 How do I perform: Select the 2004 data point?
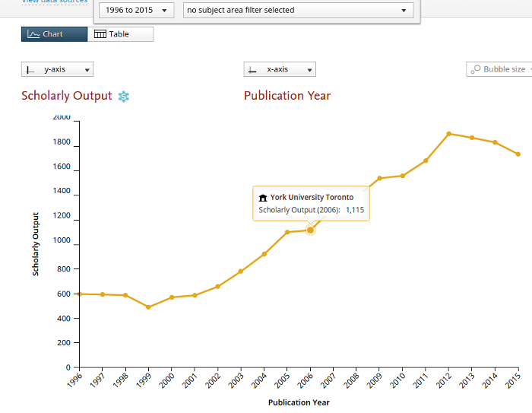(x=264, y=254)
